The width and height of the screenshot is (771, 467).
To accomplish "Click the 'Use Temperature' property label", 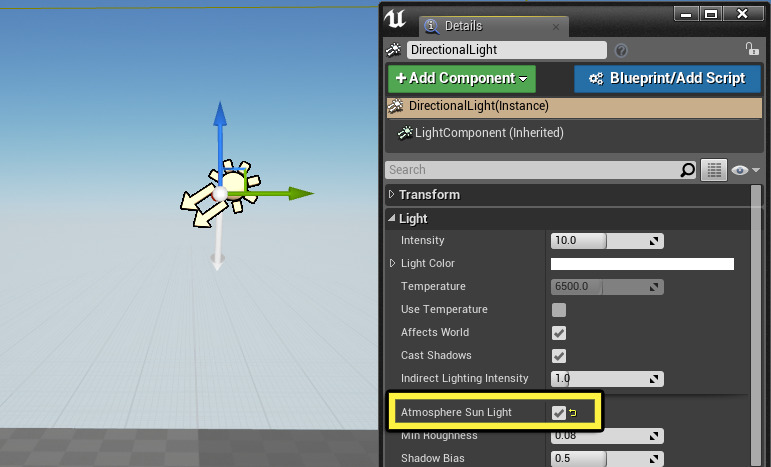I will (x=444, y=309).
